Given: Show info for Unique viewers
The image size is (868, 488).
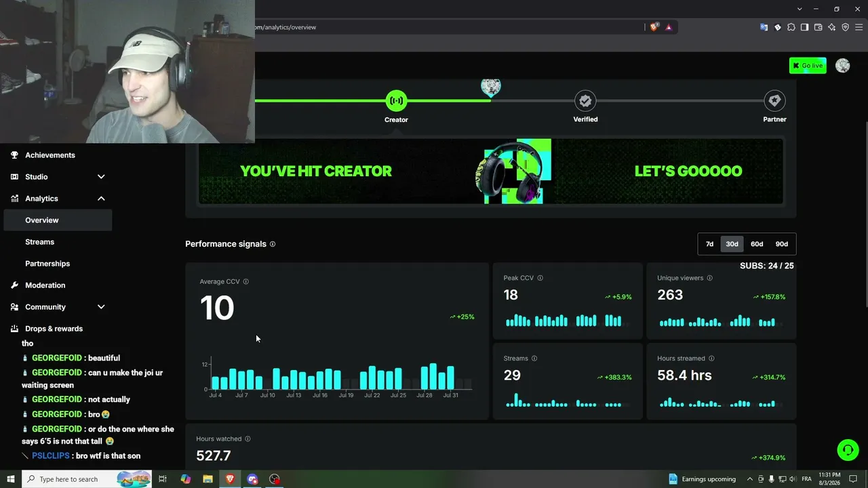Looking at the screenshot, I should click(710, 278).
